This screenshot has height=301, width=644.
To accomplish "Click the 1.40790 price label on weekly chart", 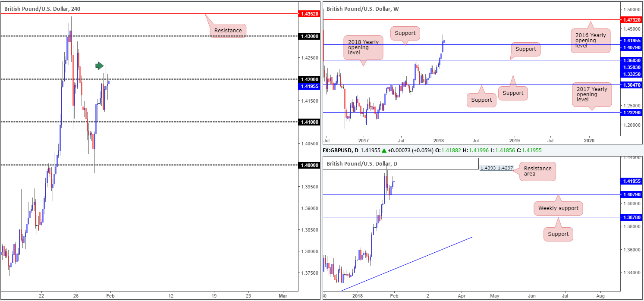I will (x=631, y=47).
